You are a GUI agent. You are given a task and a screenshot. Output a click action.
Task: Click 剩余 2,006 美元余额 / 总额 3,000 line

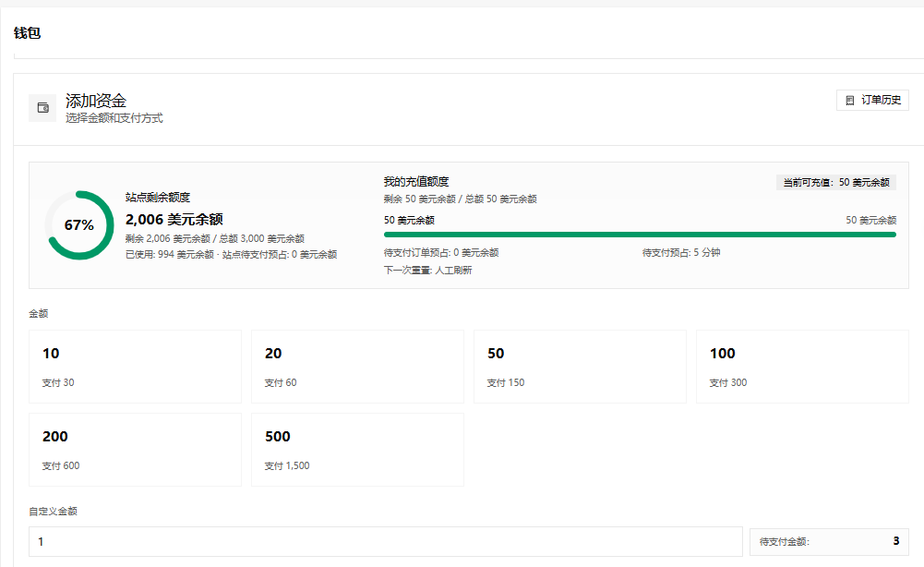pyautogui.click(x=215, y=238)
